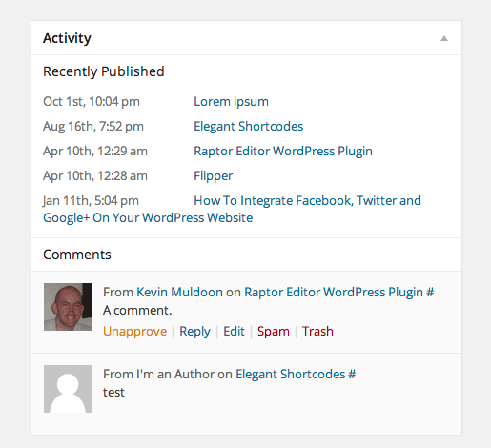Screen dimensions: 491x448
Task: Open the Elegant Shortcodes published post
Action: tap(249, 127)
